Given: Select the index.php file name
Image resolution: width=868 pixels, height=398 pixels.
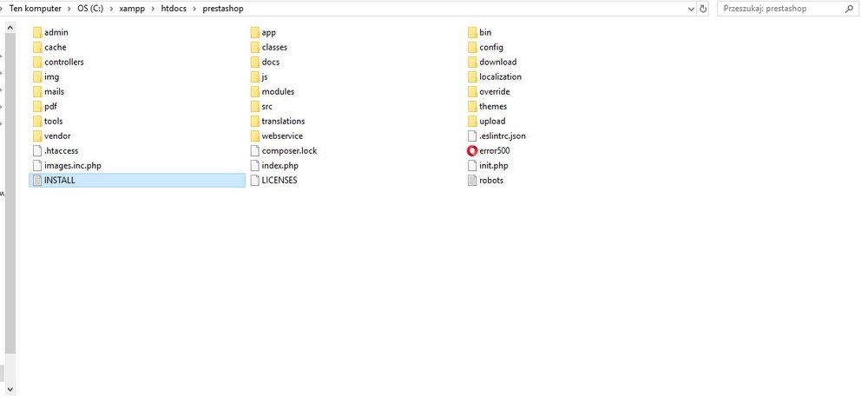Looking at the screenshot, I should 280,165.
